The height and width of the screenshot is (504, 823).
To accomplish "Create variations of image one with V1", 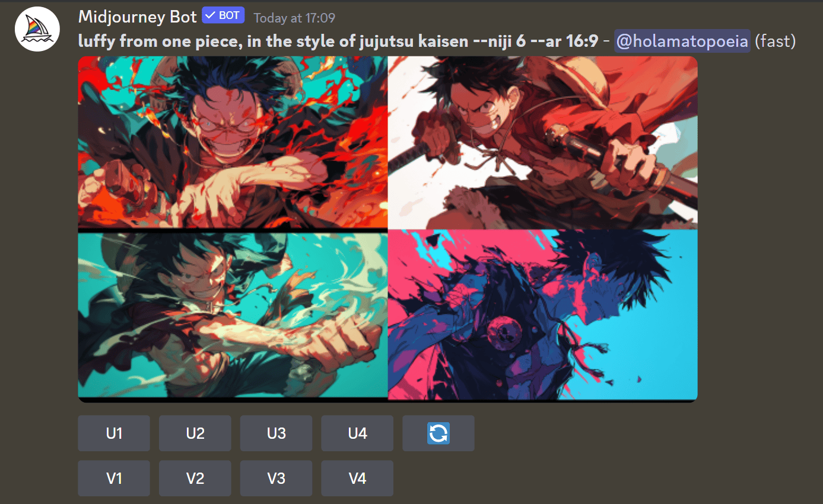I will pos(114,479).
